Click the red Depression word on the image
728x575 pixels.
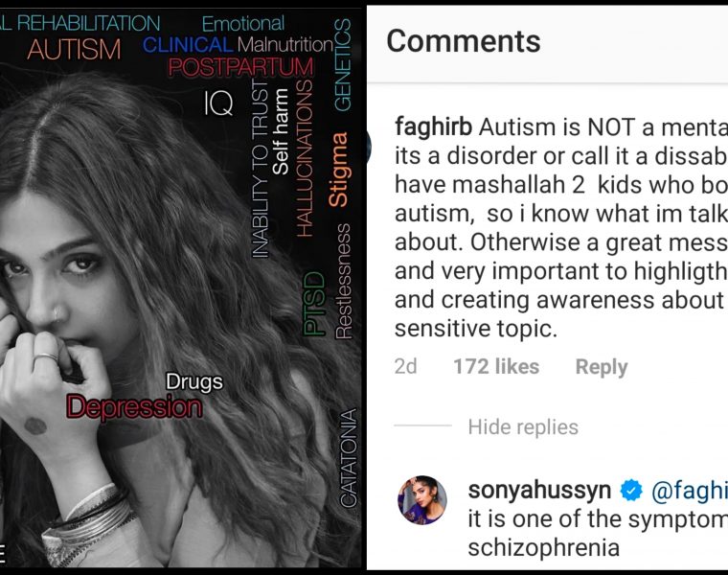tap(134, 407)
